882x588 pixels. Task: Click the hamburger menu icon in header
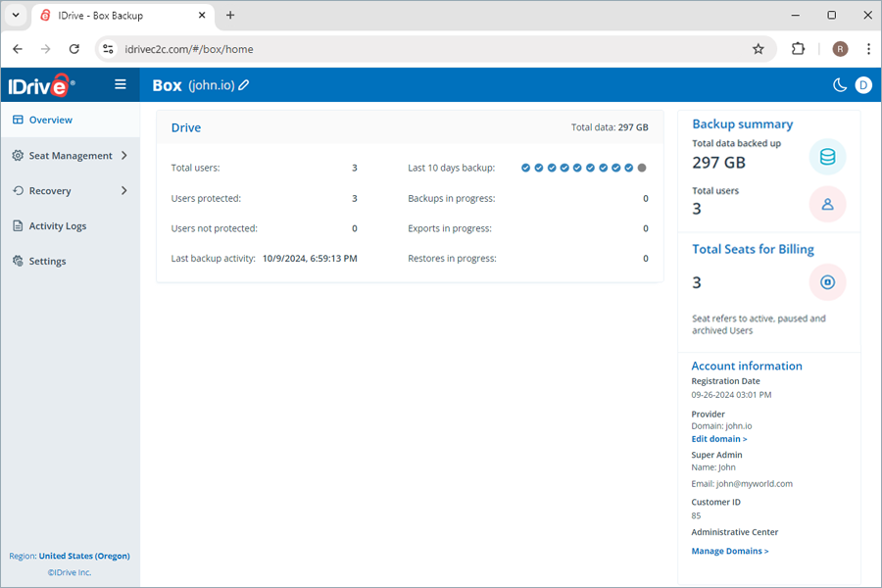tap(121, 84)
